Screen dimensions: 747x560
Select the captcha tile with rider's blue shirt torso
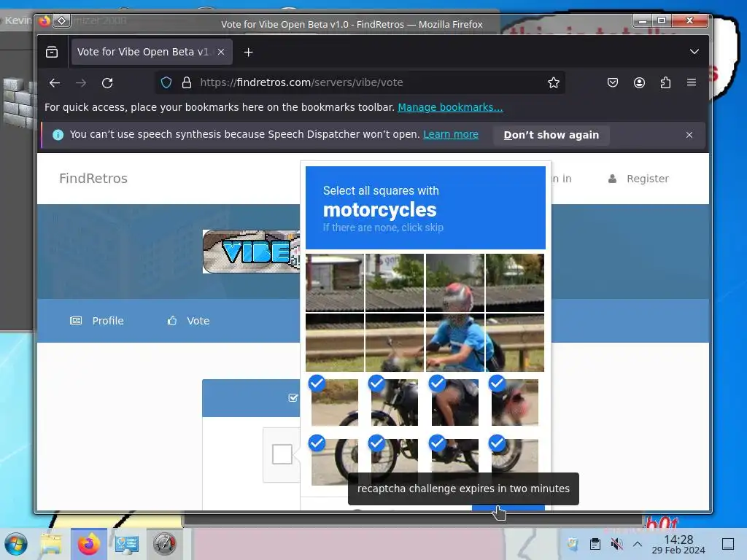(455, 343)
